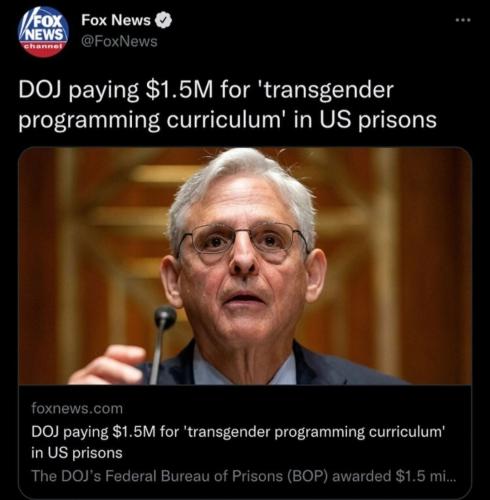
Task: Click the Fox News display name
Action: [x=116, y=21]
